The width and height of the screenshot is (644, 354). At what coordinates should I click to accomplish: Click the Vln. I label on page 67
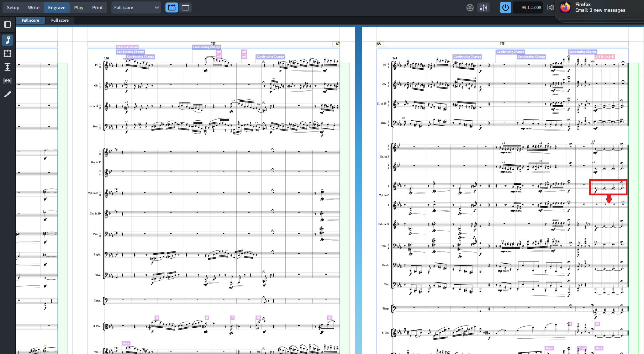[x=97, y=352]
